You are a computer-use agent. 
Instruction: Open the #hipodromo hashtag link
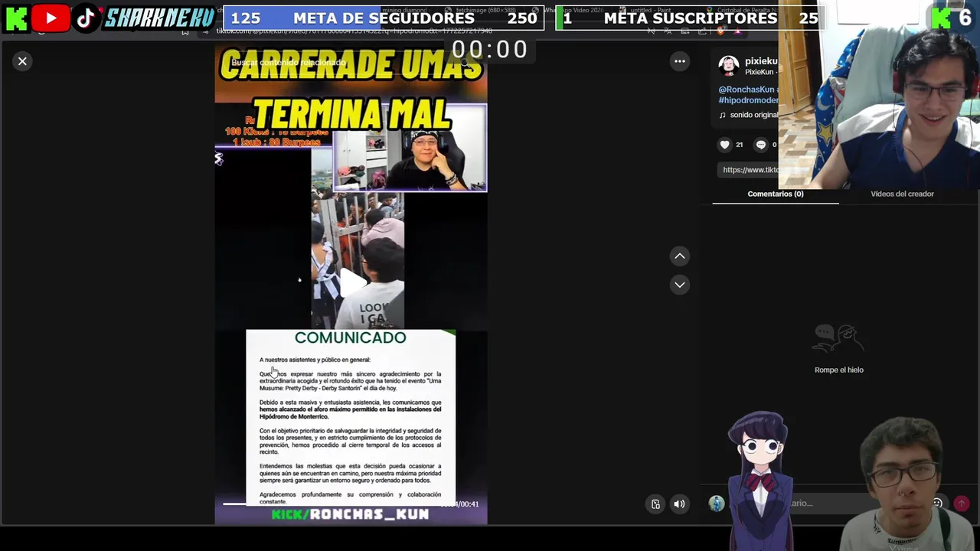(x=748, y=100)
